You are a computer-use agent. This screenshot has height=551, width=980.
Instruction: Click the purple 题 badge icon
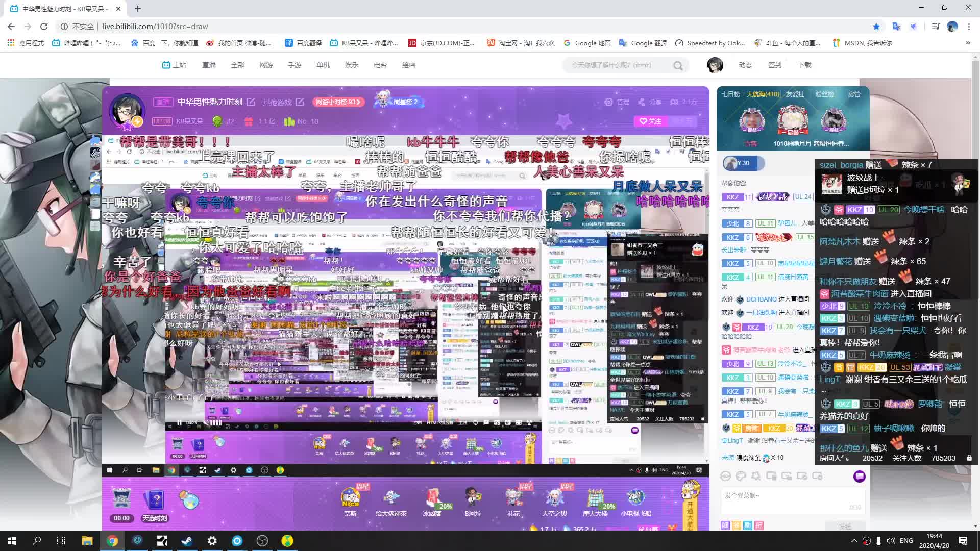(x=725, y=525)
